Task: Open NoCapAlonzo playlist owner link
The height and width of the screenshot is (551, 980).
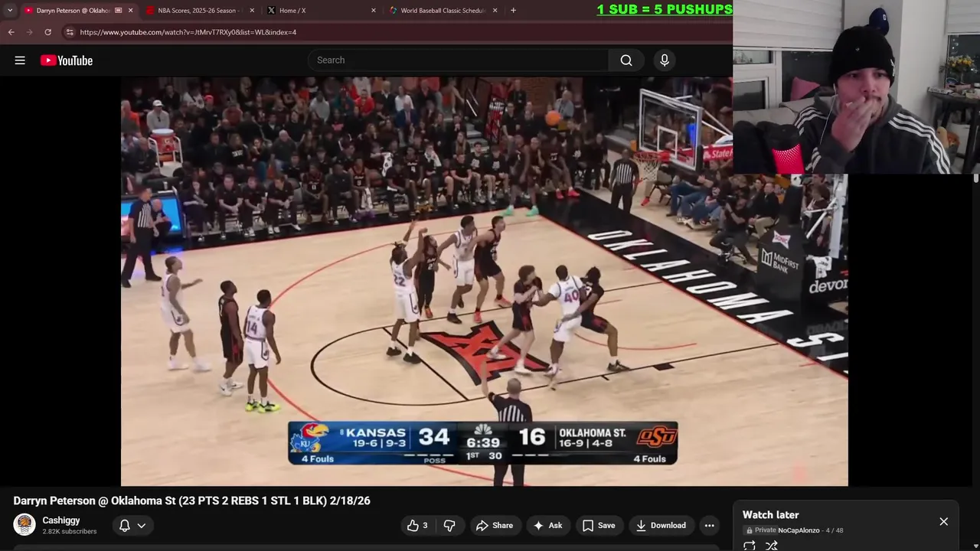Action: [799, 530]
